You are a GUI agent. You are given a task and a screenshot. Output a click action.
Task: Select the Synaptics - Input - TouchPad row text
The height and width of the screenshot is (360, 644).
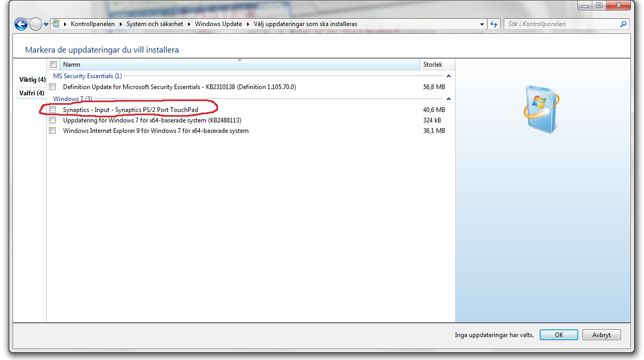pyautogui.click(x=130, y=110)
